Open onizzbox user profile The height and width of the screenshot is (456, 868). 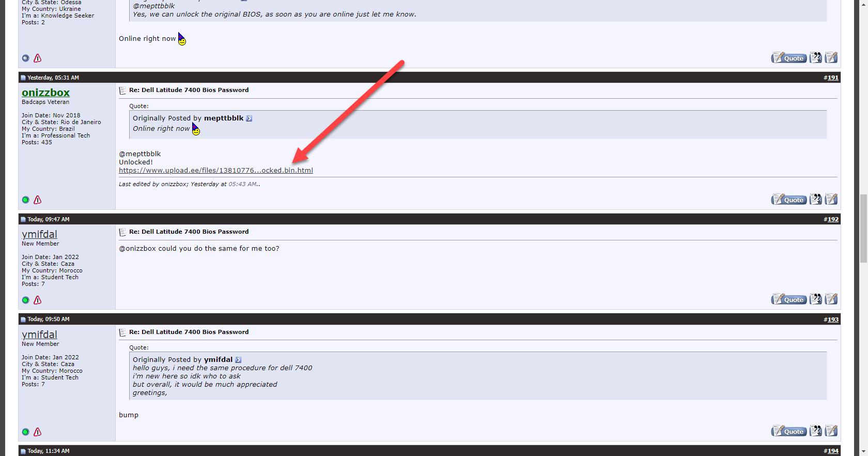(45, 93)
